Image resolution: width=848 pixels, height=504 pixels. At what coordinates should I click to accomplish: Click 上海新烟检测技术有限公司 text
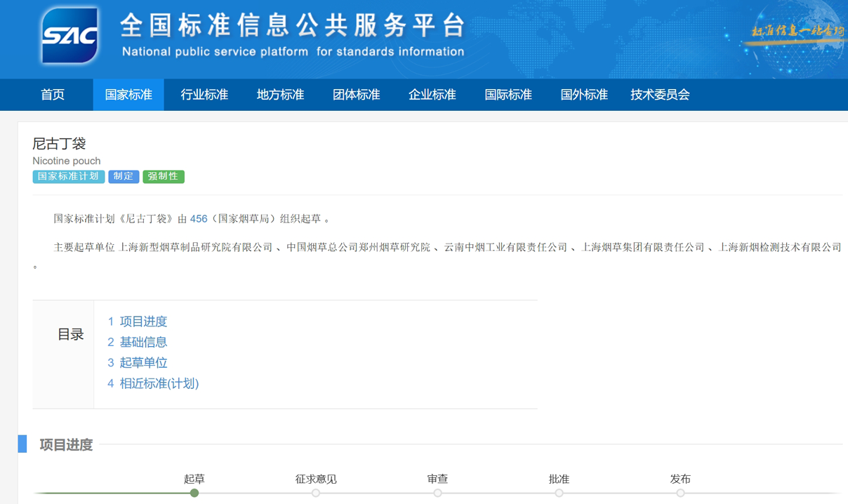780,247
